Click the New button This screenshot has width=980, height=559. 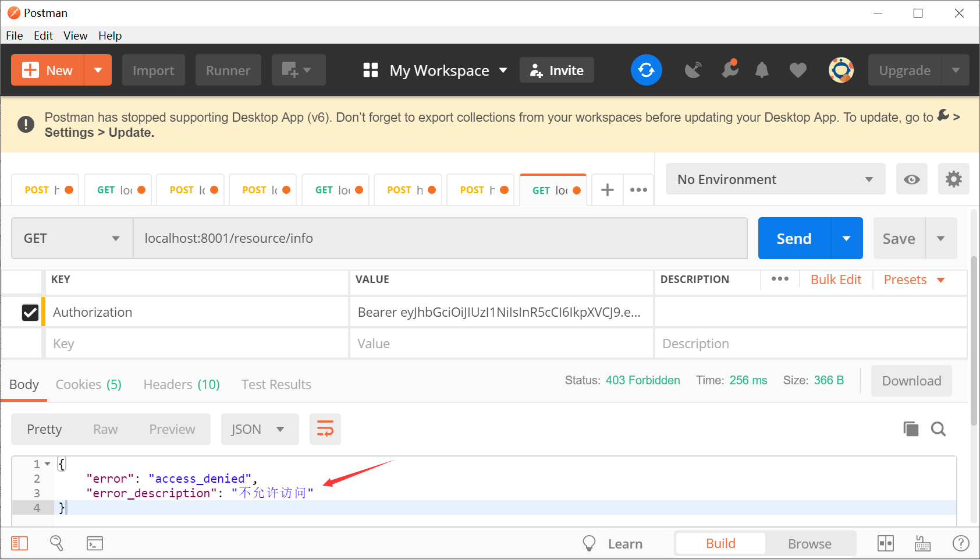pyautogui.click(x=48, y=70)
